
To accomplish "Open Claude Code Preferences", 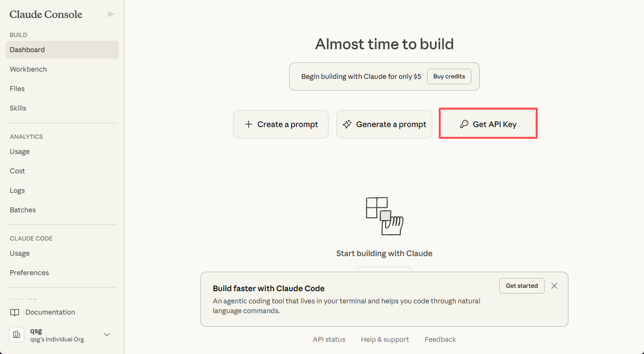I will 29,273.
